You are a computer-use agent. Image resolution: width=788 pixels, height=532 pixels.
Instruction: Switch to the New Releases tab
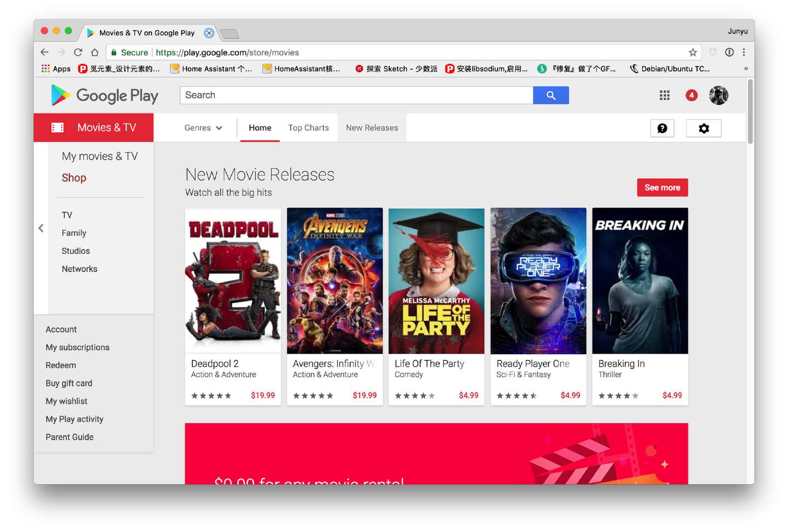pos(372,128)
